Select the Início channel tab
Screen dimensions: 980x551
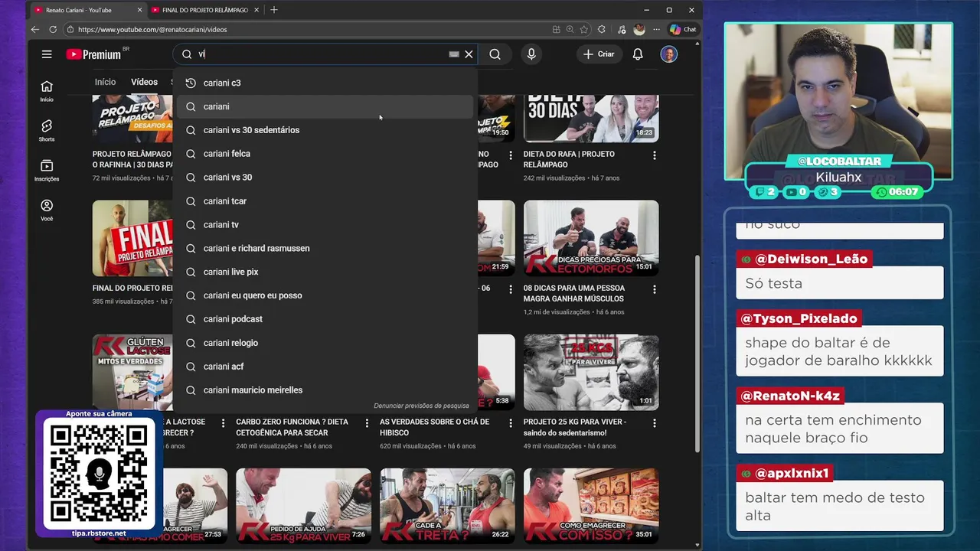(106, 82)
